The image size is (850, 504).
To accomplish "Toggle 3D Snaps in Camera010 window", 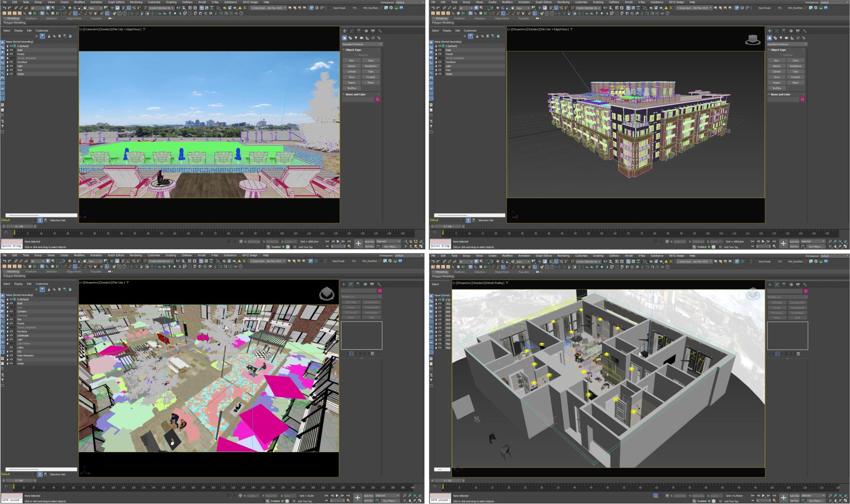I will click(x=124, y=8).
